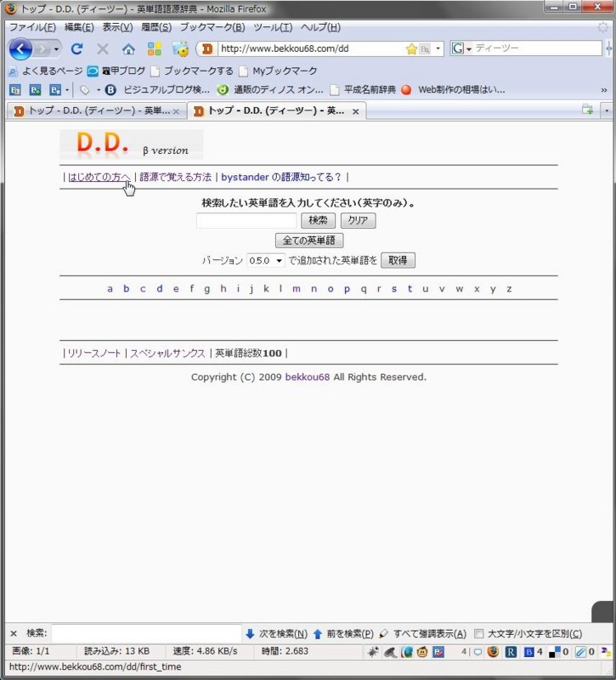Click the クリア clear button
Image resolution: width=616 pixels, height=680 pixels.
click(x=358, y=220)
